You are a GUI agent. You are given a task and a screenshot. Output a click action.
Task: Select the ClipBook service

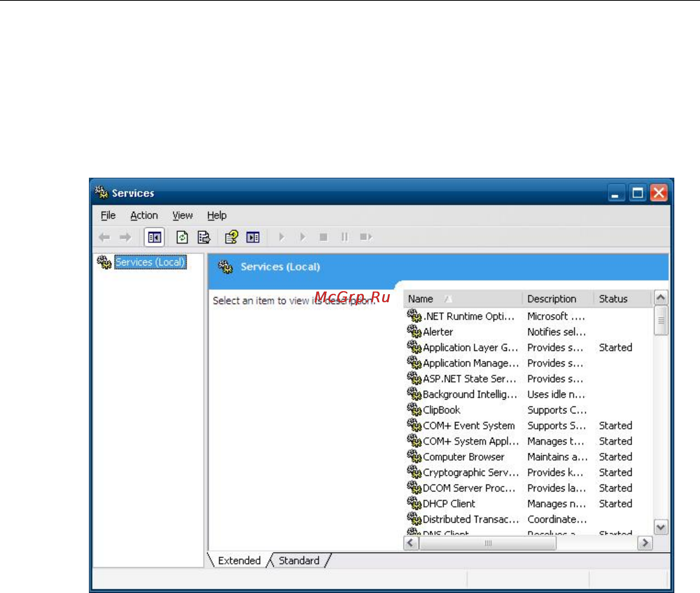529,410
